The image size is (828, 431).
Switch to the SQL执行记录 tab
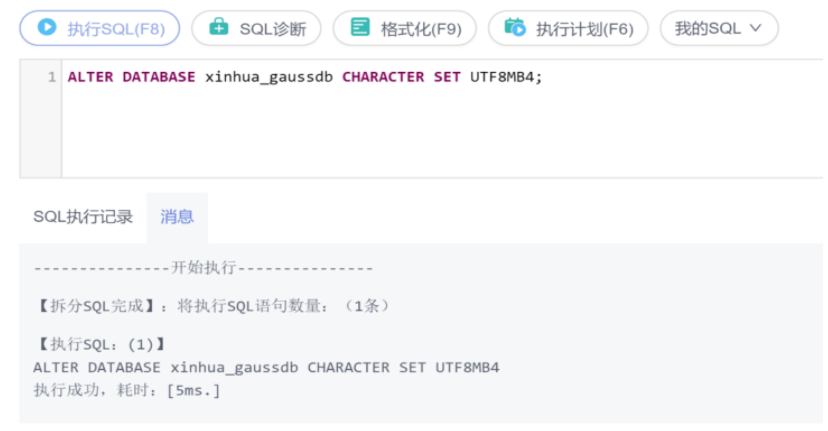83,216
